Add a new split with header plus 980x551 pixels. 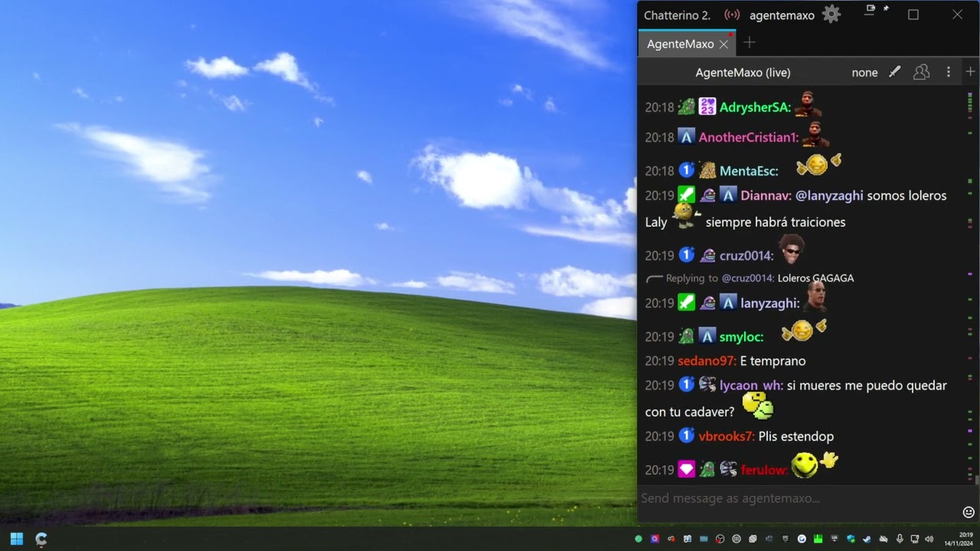[970, 72]
